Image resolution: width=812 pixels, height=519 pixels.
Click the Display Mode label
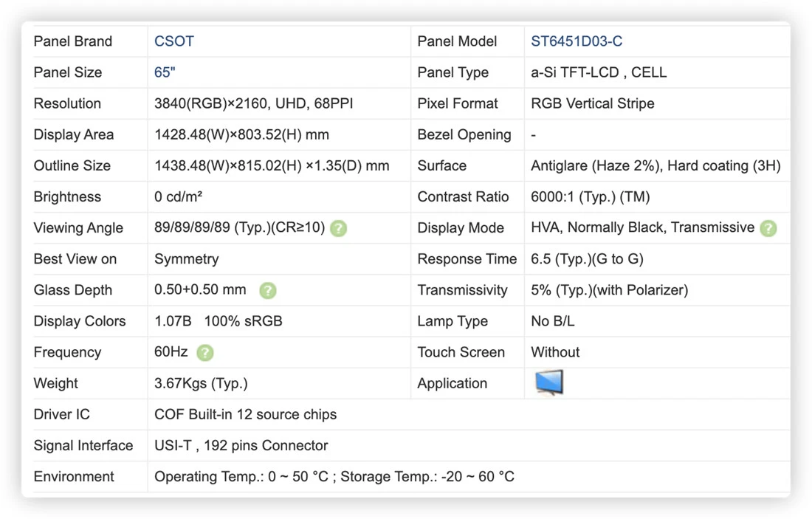pyautogui.click(x=461, y=228)
